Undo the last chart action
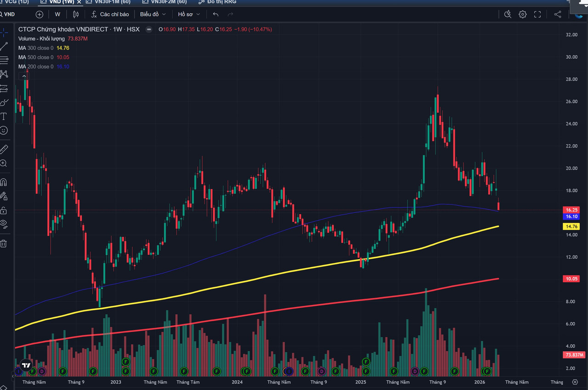The height and width of the screenshot is (390, 588). pyautogui.click(x=215, y=14)
